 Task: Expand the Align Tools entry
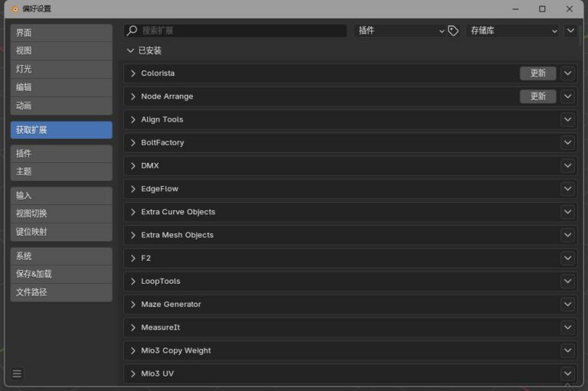(132, 119)
